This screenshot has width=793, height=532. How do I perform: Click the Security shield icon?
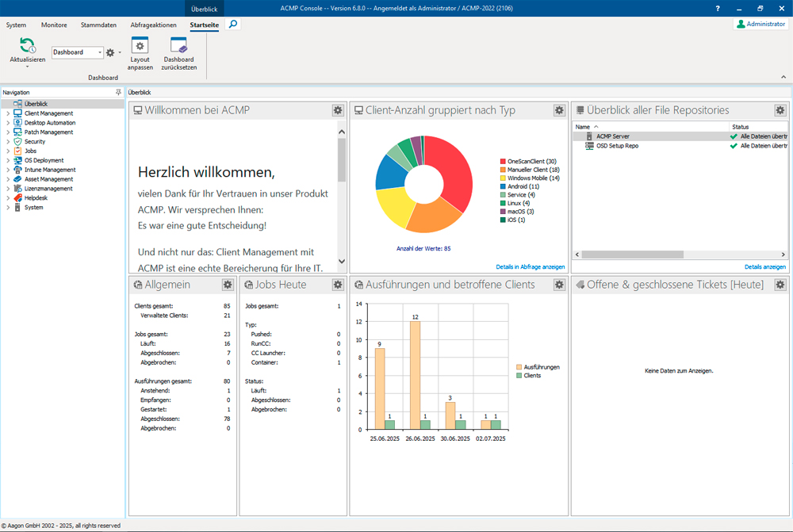(x=17, y=142)
